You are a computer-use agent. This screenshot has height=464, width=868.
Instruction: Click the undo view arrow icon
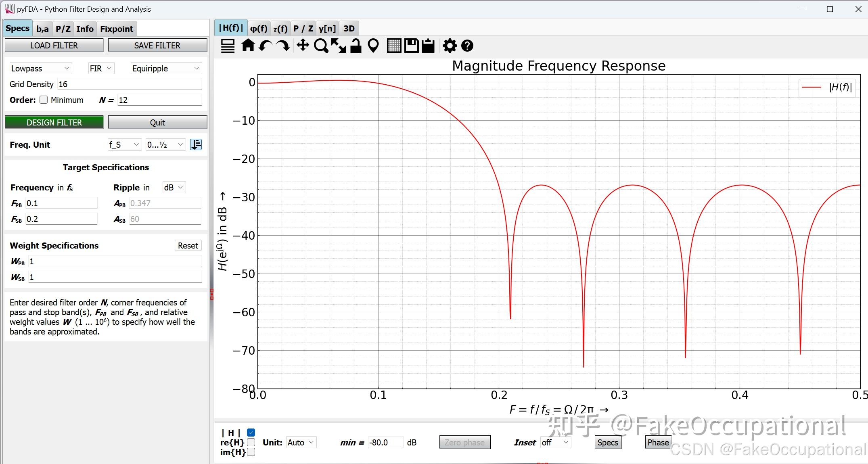point(266,46)
